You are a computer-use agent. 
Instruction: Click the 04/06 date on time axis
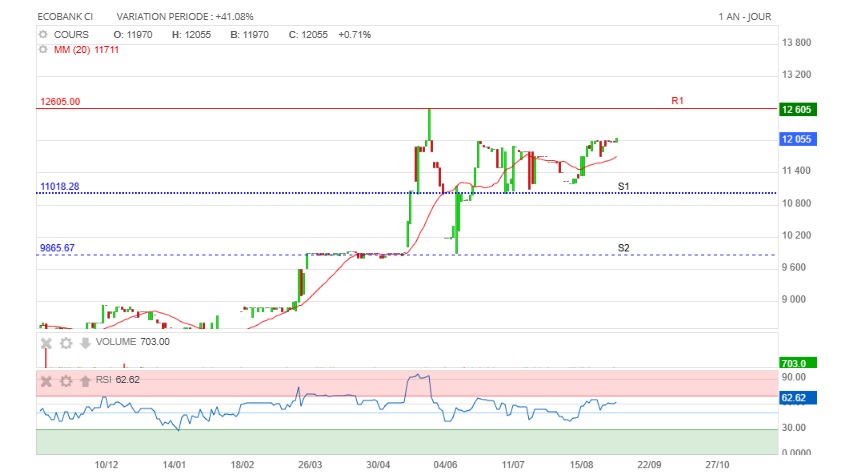[x=446, y=465]
